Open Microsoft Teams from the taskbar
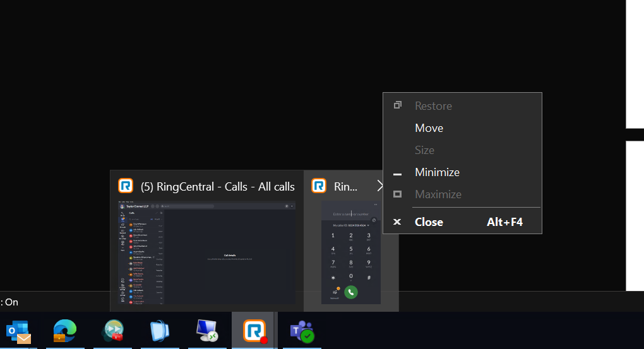Image resolution: width=644 pixels, height=349 pixels. (x=302, y=331)
